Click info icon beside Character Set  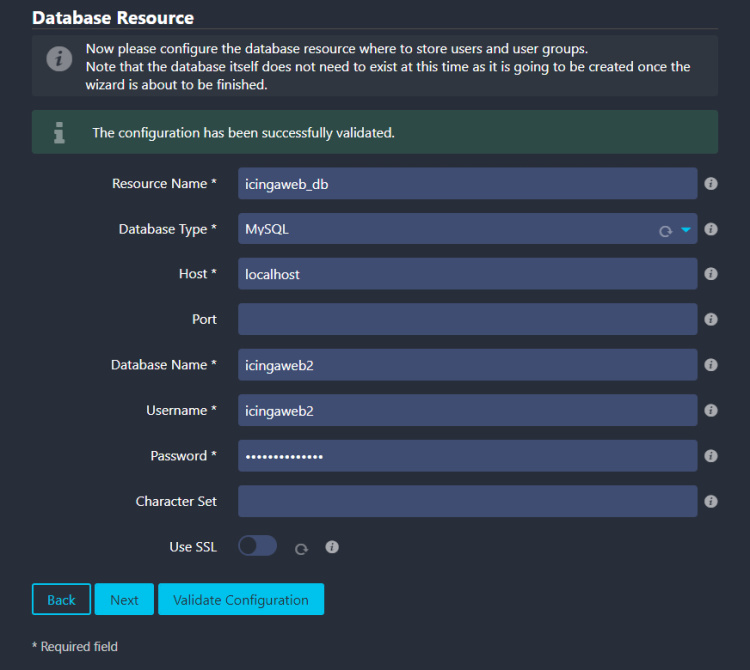point(711,501)
